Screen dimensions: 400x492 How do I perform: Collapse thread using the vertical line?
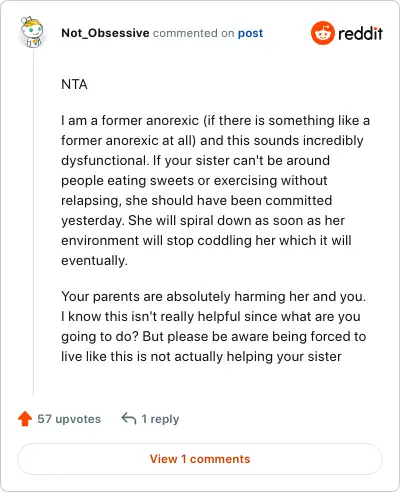tap(33, 222)
